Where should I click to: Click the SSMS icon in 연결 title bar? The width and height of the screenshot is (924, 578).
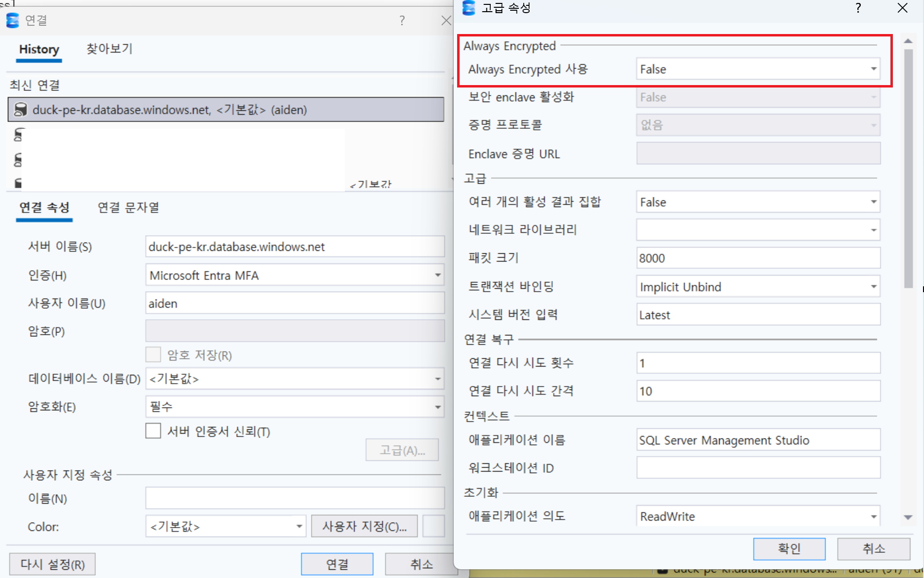coord(13,20)
